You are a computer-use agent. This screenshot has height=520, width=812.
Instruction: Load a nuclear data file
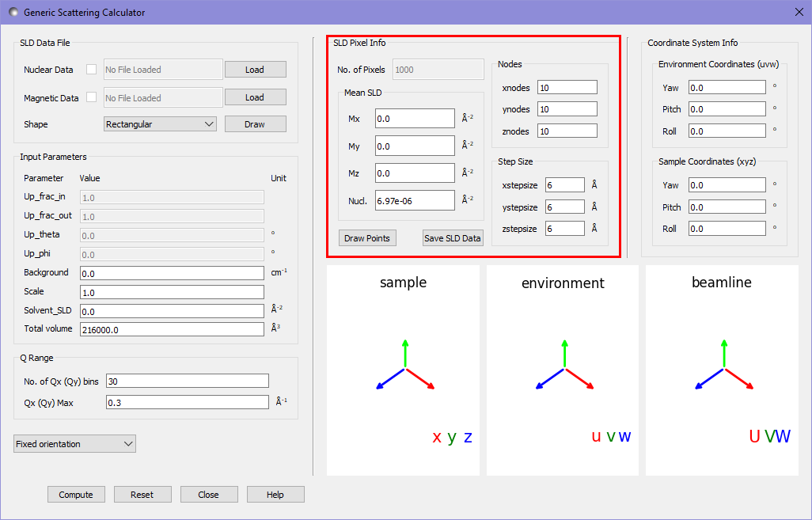pos(255,70)
